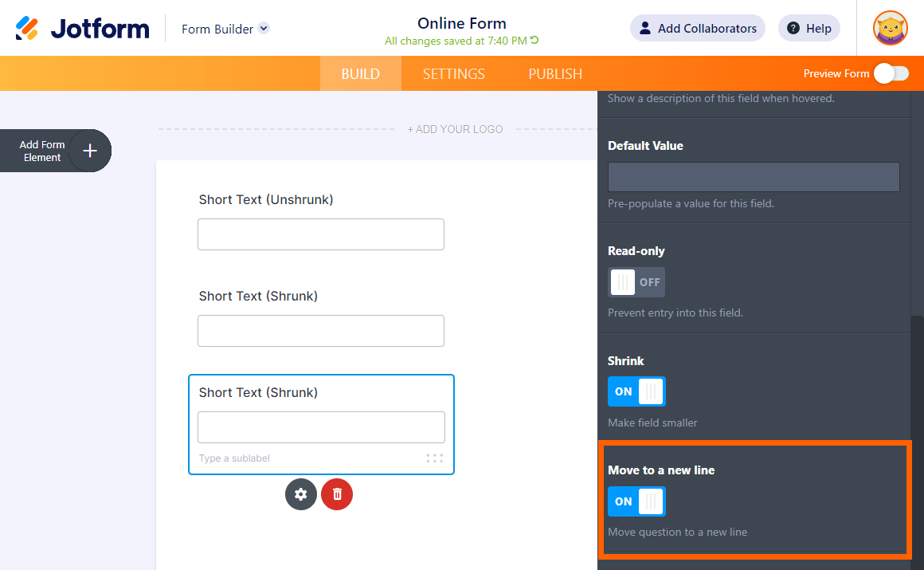Click the Default Value input field
The image size is (924, 570).
tap(754, 177)
